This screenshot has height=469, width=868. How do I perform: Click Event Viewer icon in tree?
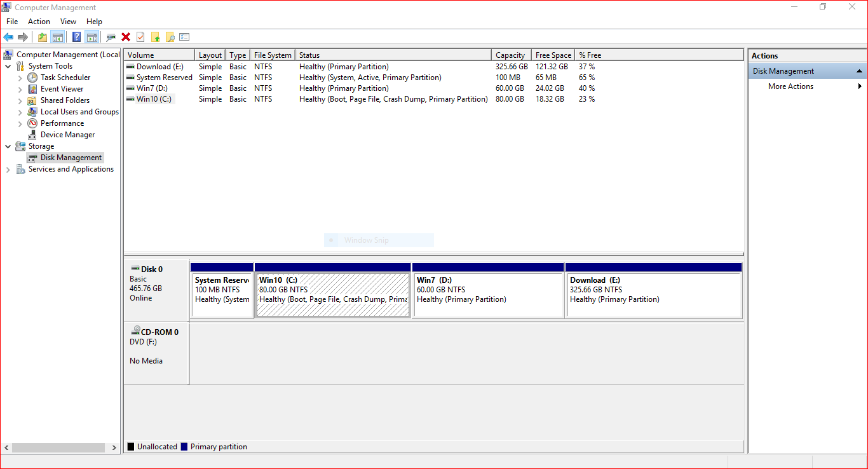(32, 89)
